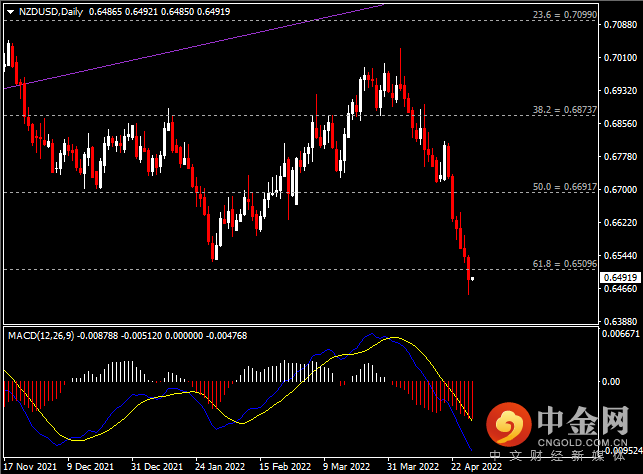
Task: Click the 24 Jan 2022 date marker
Action: point(220,467)
